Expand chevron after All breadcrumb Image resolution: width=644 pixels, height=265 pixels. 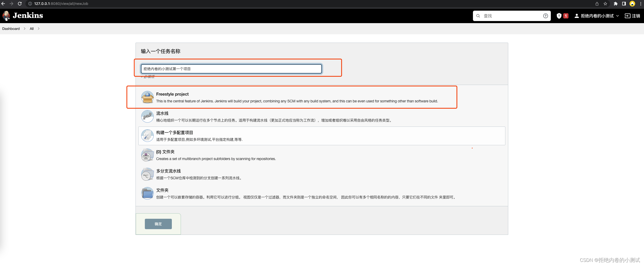coord(39,29)
